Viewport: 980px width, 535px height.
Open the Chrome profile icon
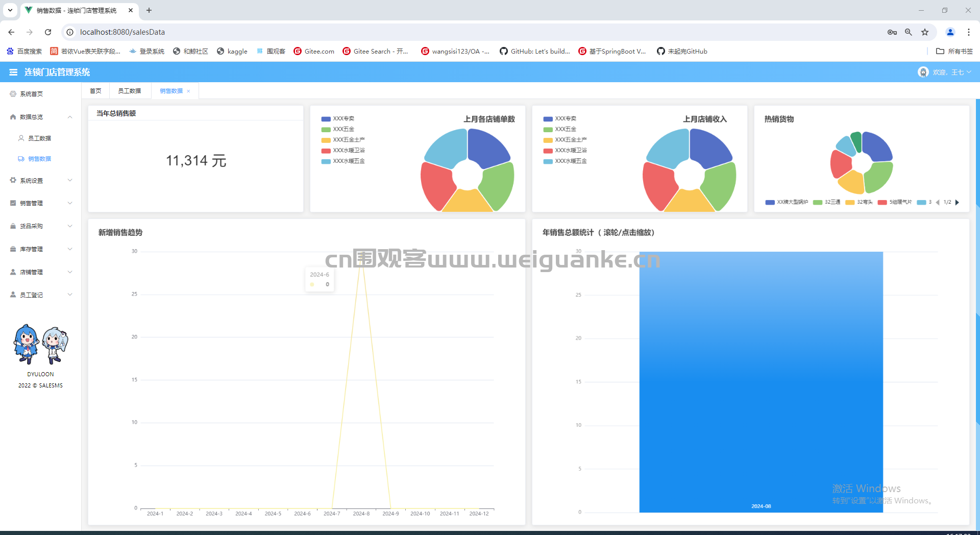click(x=950, y=32)
